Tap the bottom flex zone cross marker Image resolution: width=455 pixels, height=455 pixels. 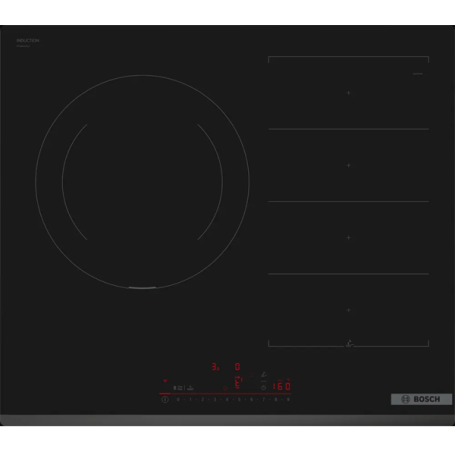[x=349, y=310]
